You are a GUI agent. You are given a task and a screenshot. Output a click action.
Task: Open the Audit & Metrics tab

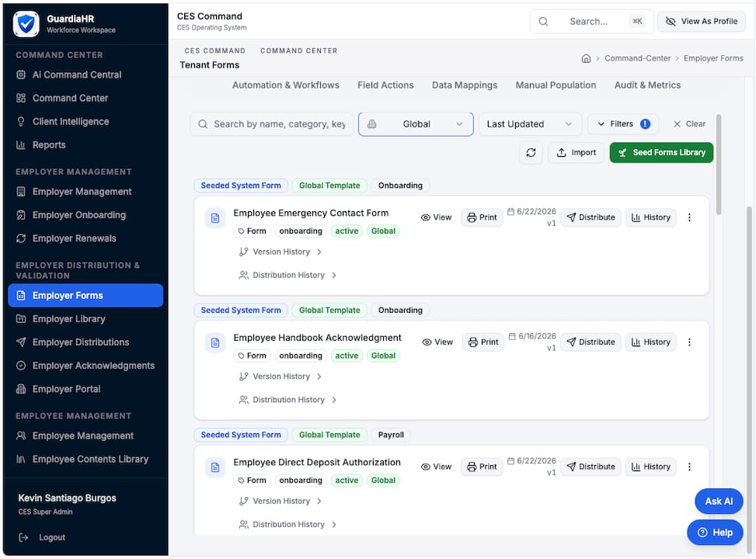click(x=647, y=85)
